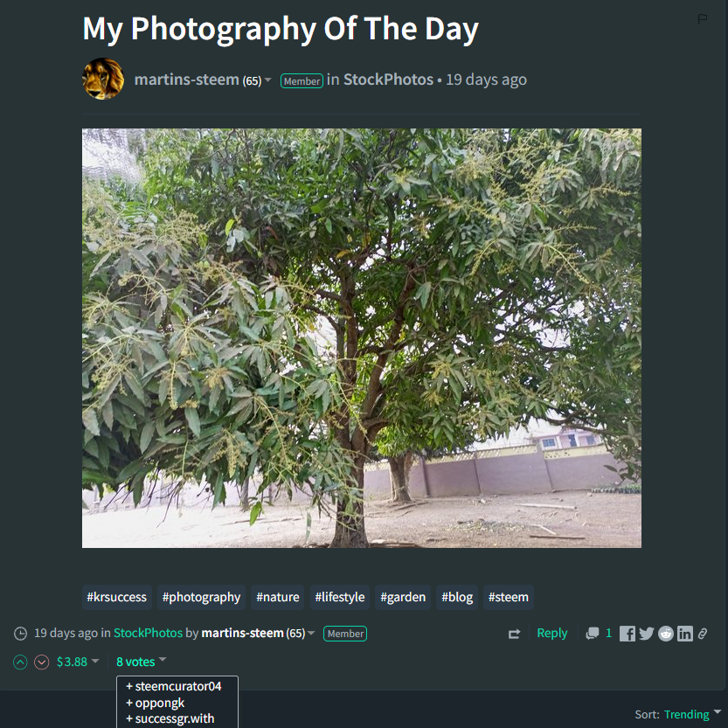Image resolution: width=728 pixels, height=728 pixels.
Task: Click the Reply link
Action: (552, 634)
